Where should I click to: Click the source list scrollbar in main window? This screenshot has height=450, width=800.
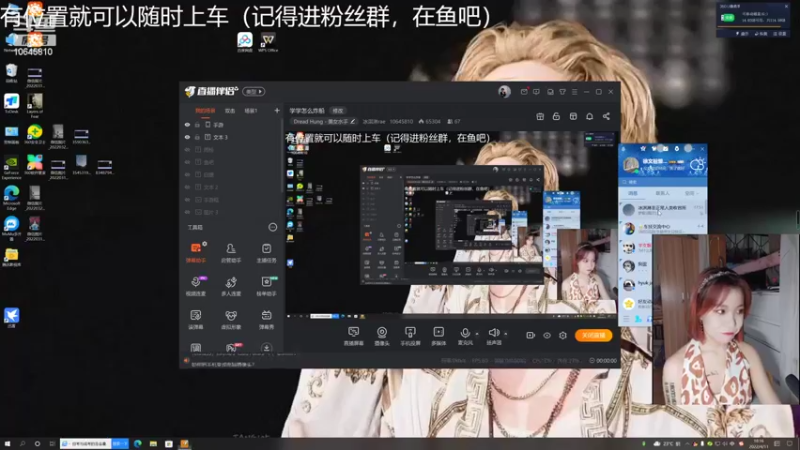point(282,156)
